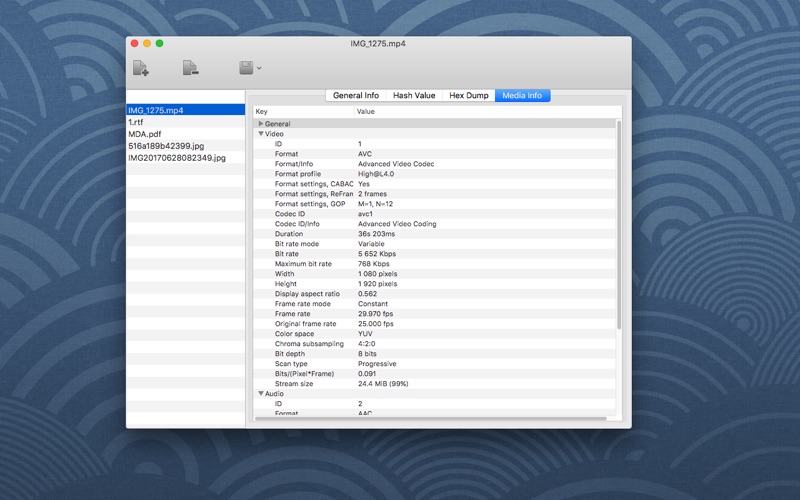Click the Codec ID value avc1
Viewport: 800px width, 500px height.
point(365,214)
